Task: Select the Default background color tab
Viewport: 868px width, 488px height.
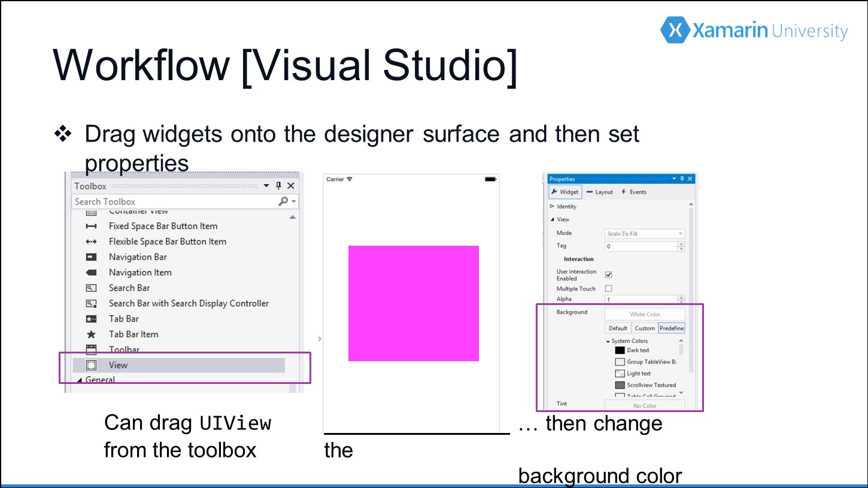Action: click(x=618, y=328)
